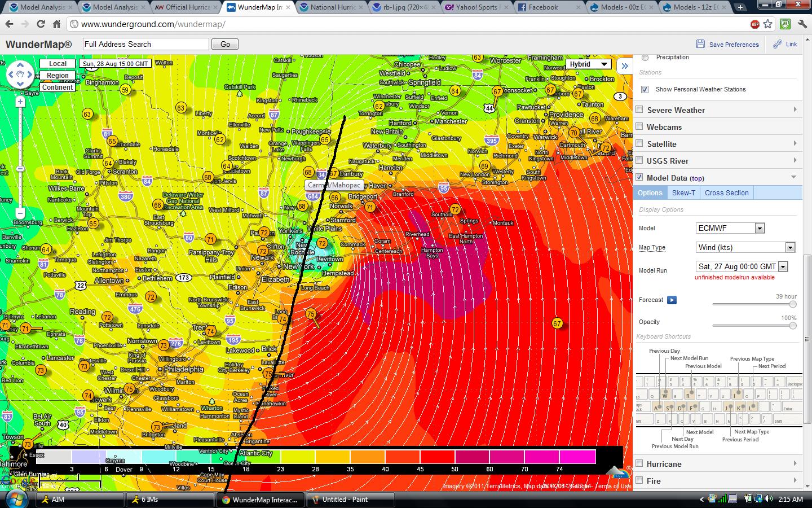Pan the map down with the arrow

20,84
